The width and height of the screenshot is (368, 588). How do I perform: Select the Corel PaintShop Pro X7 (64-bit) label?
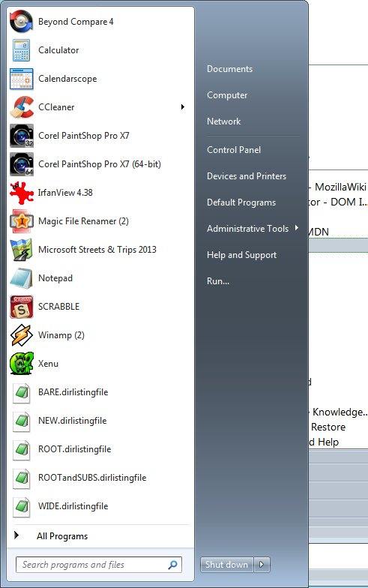click(x=100, y=164)
